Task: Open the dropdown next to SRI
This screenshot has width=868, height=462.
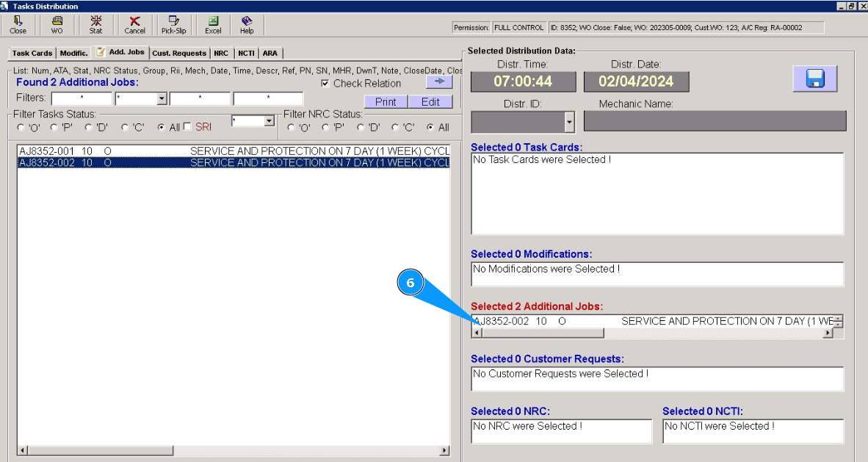Action: 269,120
